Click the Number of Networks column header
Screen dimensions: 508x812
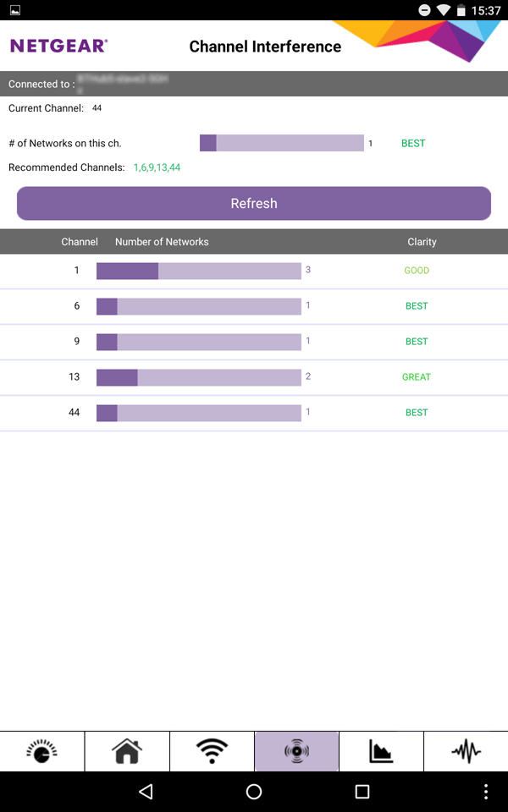(162, 242)
